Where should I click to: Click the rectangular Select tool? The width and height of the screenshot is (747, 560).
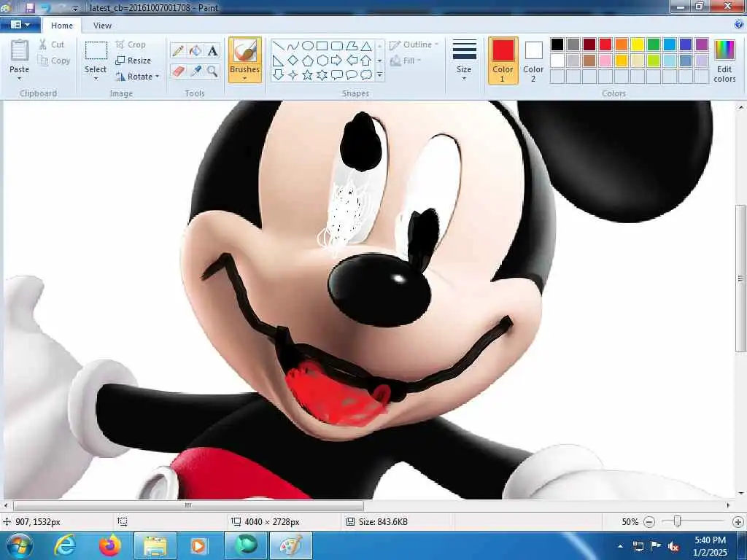[x=96, y=50]
